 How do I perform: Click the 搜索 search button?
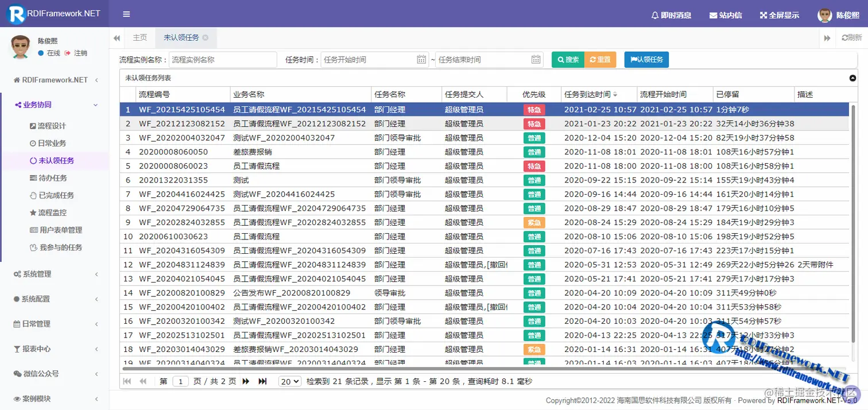coord(567,59)
